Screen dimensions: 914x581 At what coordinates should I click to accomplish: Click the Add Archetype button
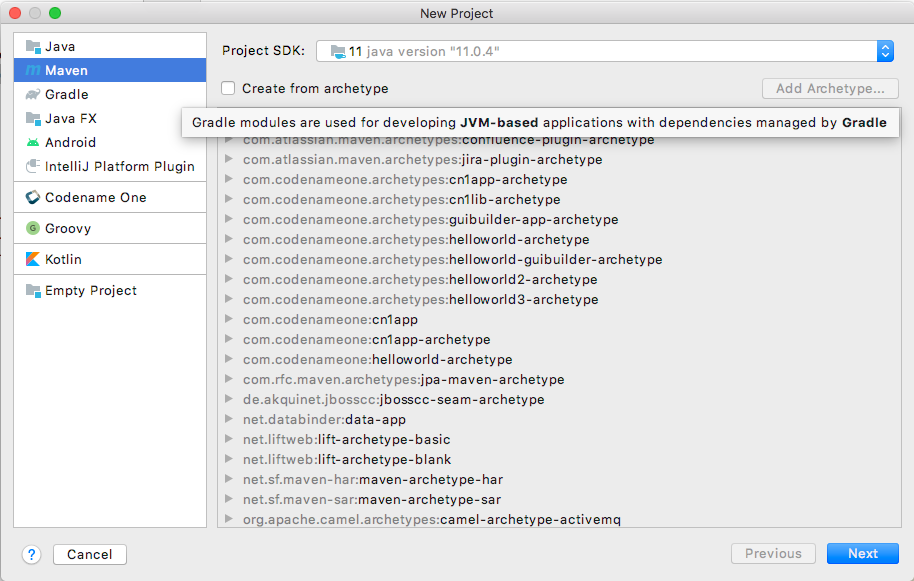(x=830, y=88)
